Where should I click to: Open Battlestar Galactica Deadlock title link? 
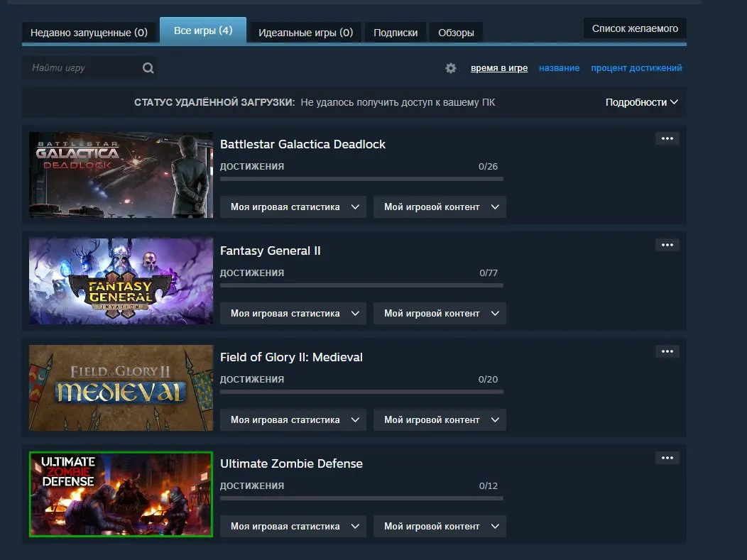pos(302,144)
